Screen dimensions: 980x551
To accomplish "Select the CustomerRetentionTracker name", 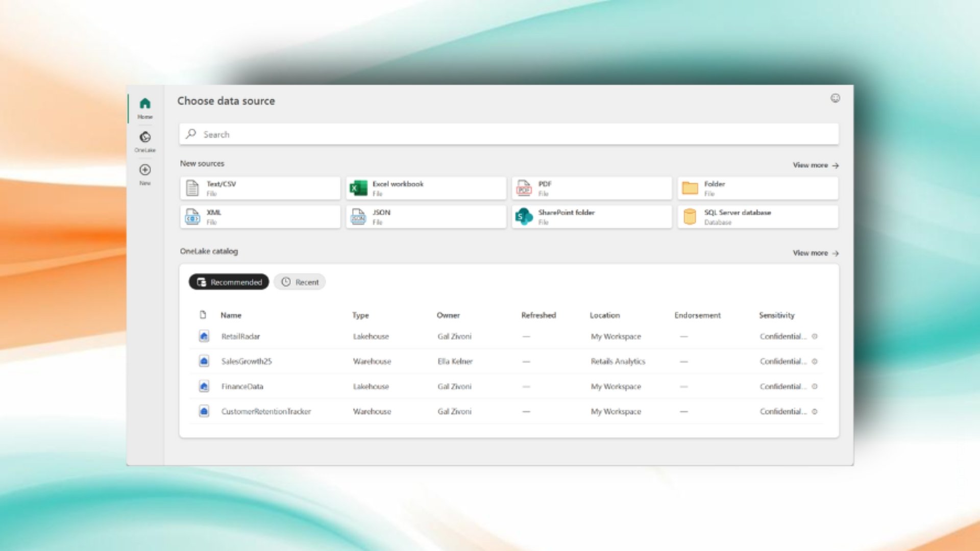I will [266, 411].
